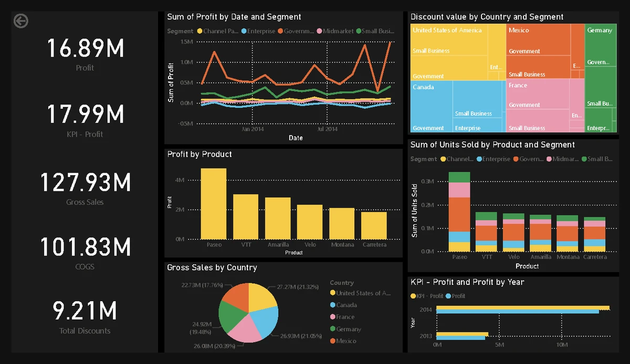Click the Montana bar in Profit by Product
This screenshot has height=364, width=630.
(342, 223)
